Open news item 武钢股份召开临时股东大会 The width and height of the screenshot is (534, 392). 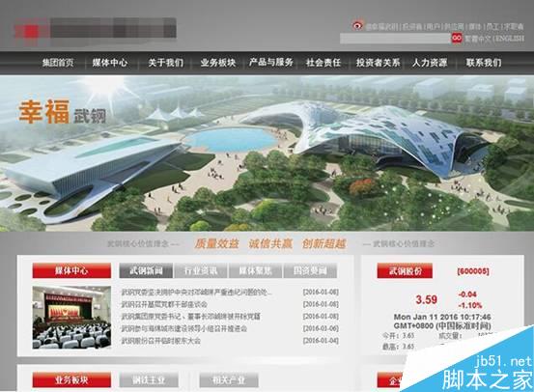pyautogui.click(x=160, y=341)
